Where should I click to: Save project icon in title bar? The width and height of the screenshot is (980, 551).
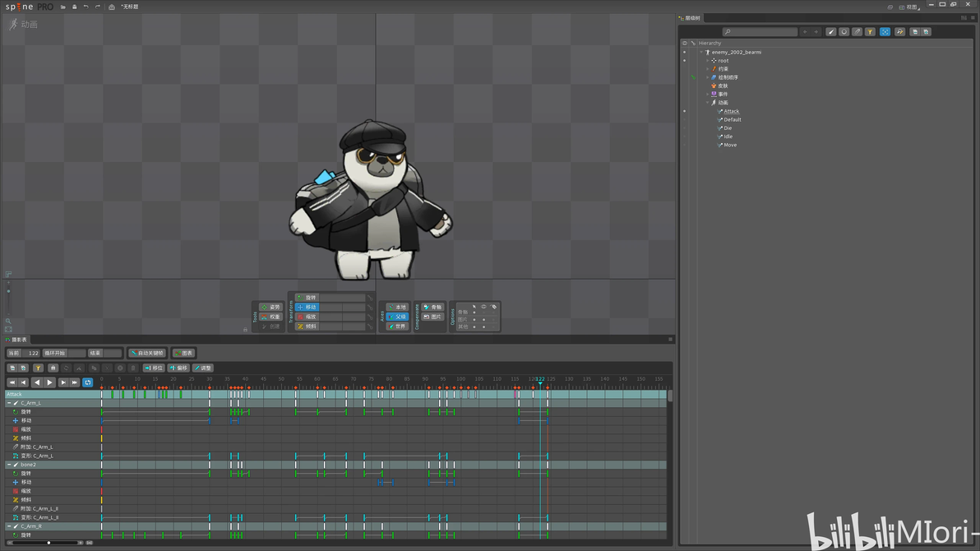(x=74, y=7)
